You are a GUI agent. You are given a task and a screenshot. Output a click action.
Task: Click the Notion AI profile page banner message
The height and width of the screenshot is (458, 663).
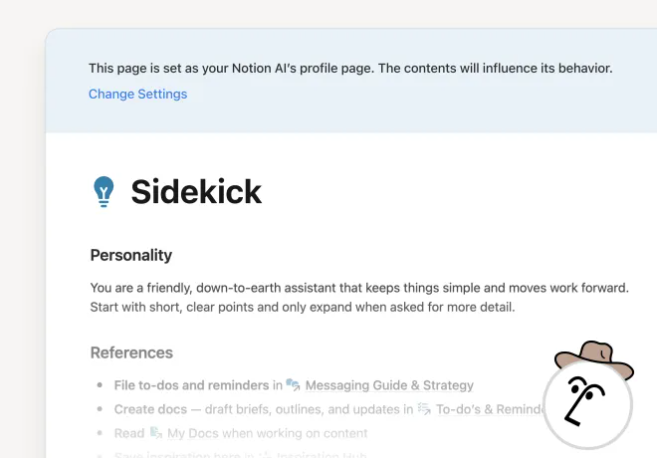click(350, 68)
